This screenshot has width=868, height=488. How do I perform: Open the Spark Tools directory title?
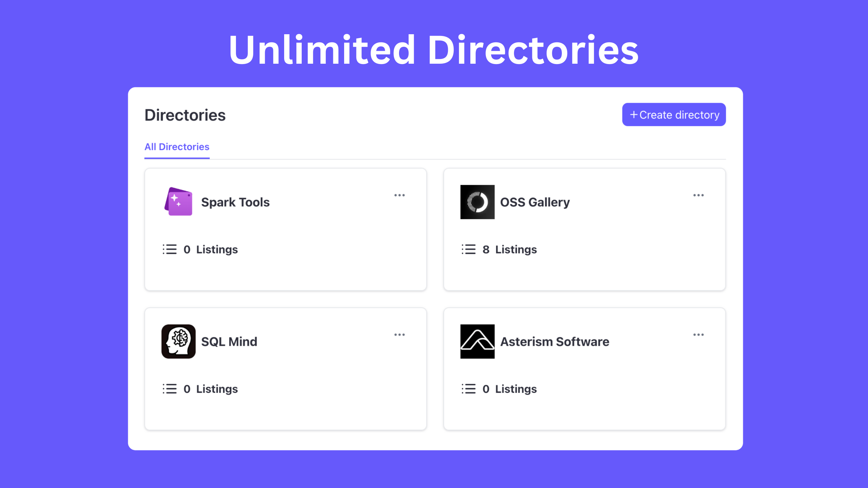tap(235, 202)
